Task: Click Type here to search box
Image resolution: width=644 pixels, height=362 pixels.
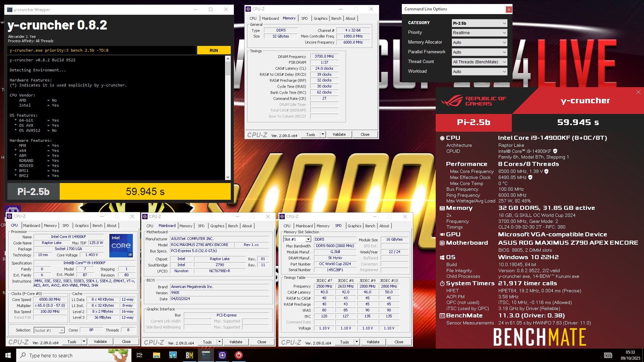Action: point(74,355)
